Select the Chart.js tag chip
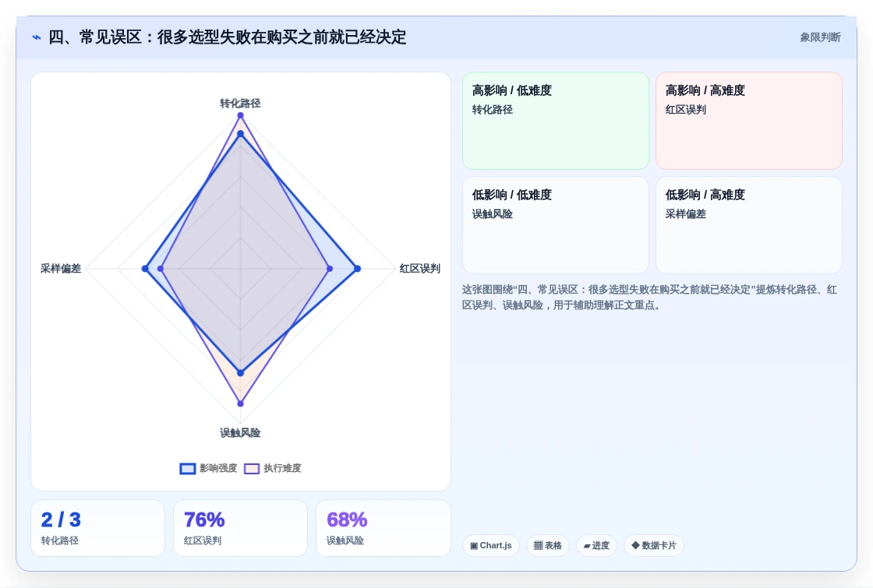This screenshot has width=873, height=588. [491, 545]
